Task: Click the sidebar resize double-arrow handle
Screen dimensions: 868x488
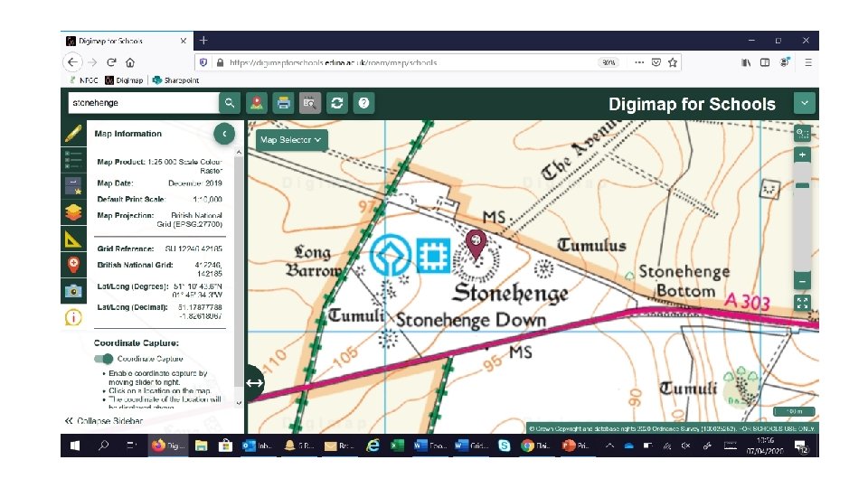Action: pos(254,383)
